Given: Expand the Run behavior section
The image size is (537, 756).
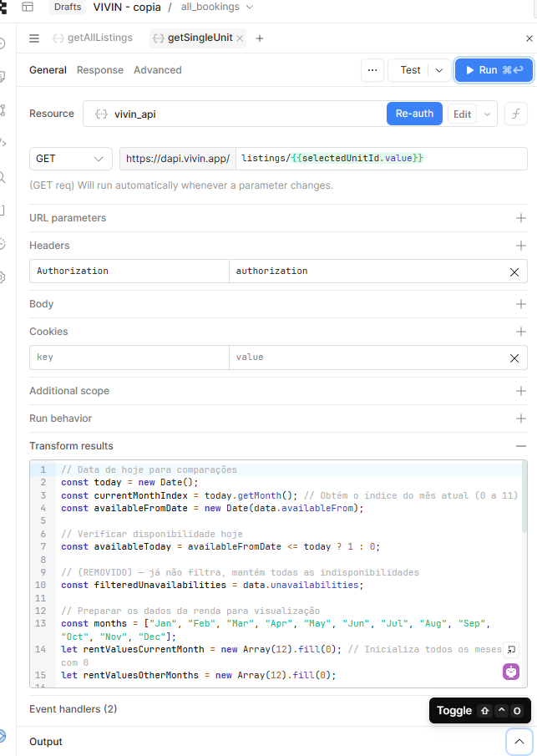Looking at the screenshot, I should tap(521, 419).
